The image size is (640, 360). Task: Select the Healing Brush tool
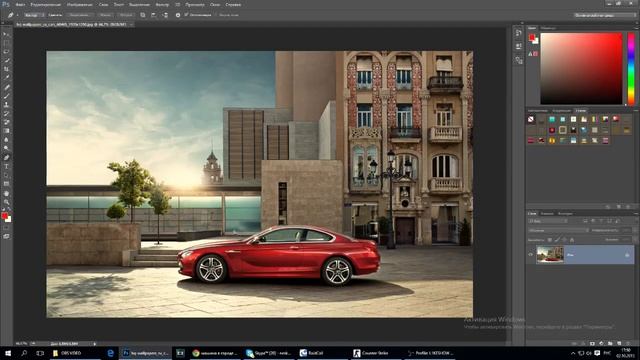(x=7, y=87)
